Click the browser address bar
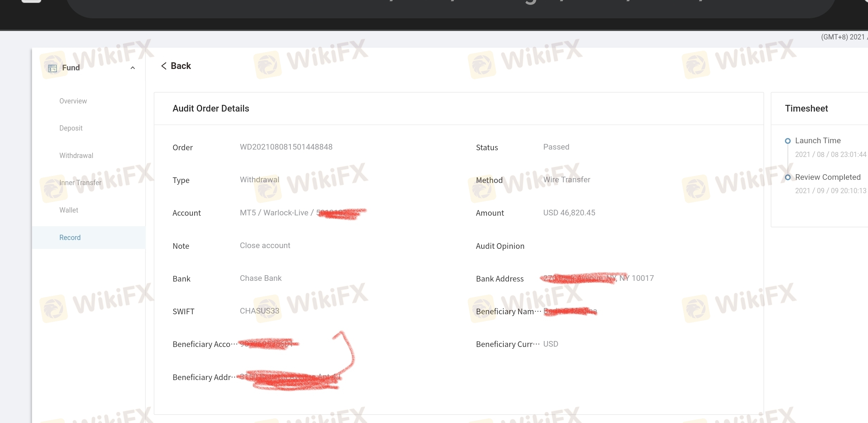 [x=451, y=7]
